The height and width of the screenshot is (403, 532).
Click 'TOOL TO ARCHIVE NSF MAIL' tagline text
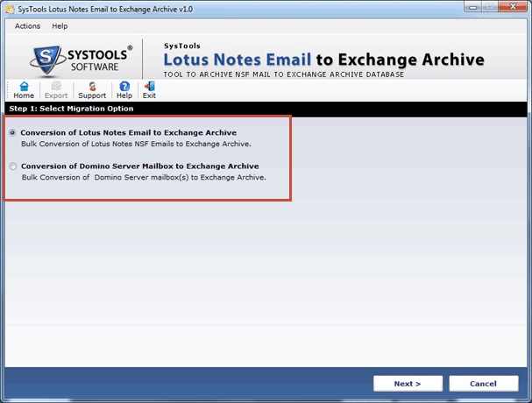[284, 74]
